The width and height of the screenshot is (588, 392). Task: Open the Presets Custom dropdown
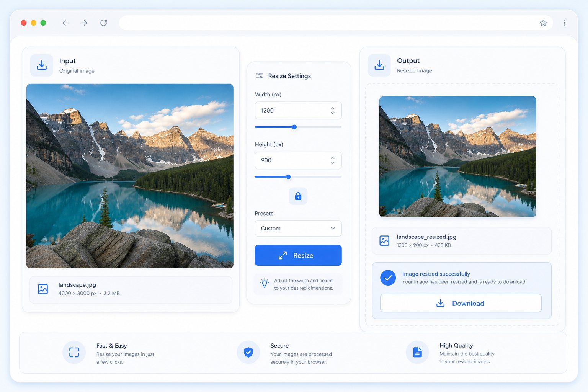(x=298, y=229)
